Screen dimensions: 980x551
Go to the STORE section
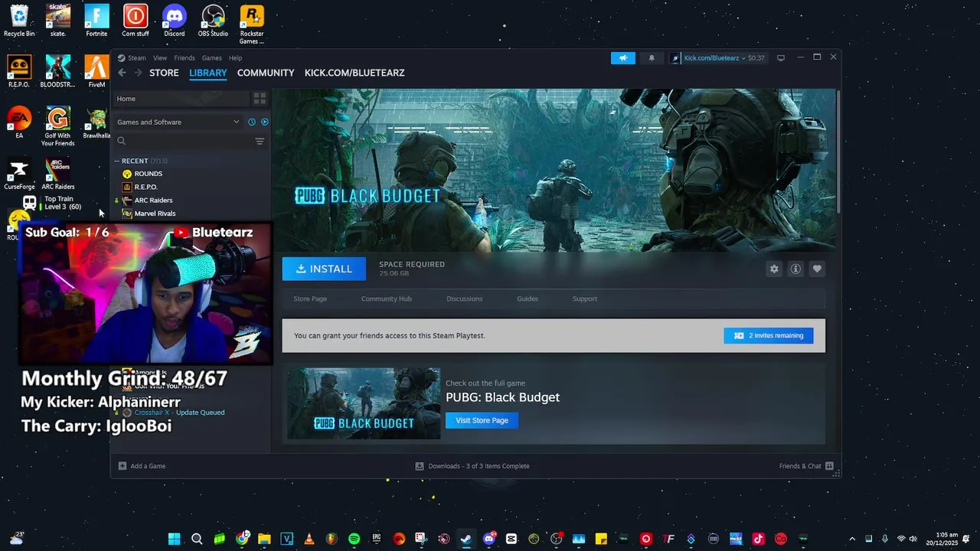tap(164, 73)
